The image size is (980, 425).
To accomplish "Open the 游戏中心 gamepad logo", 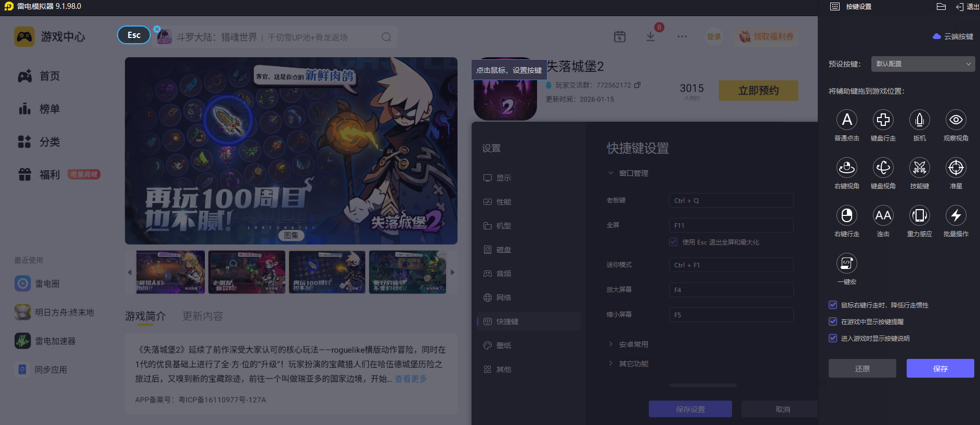I will (x=24, y=37).
